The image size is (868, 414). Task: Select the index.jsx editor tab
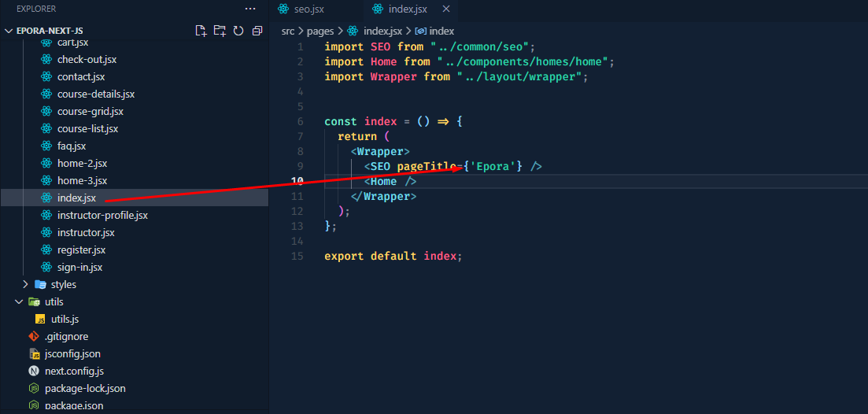[407, 9]
